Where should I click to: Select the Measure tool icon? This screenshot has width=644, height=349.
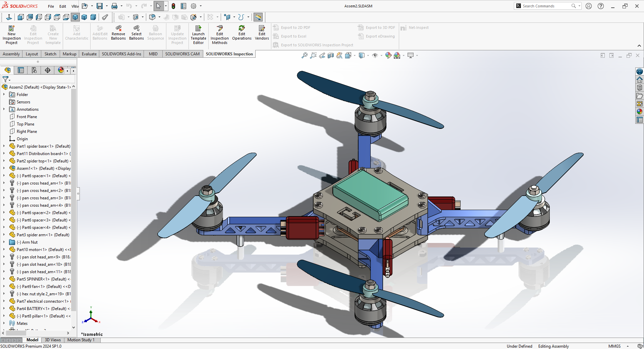[x=258, y=17]
